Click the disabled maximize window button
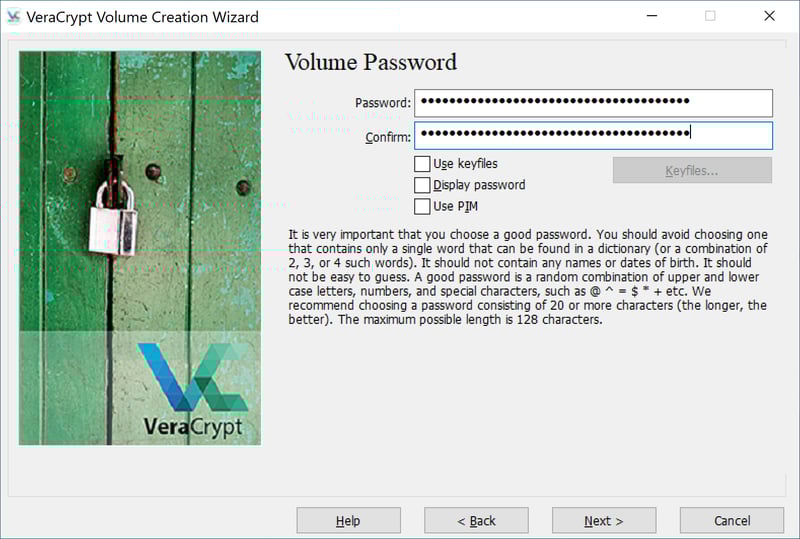800x539 pixels. click(710, 16)
